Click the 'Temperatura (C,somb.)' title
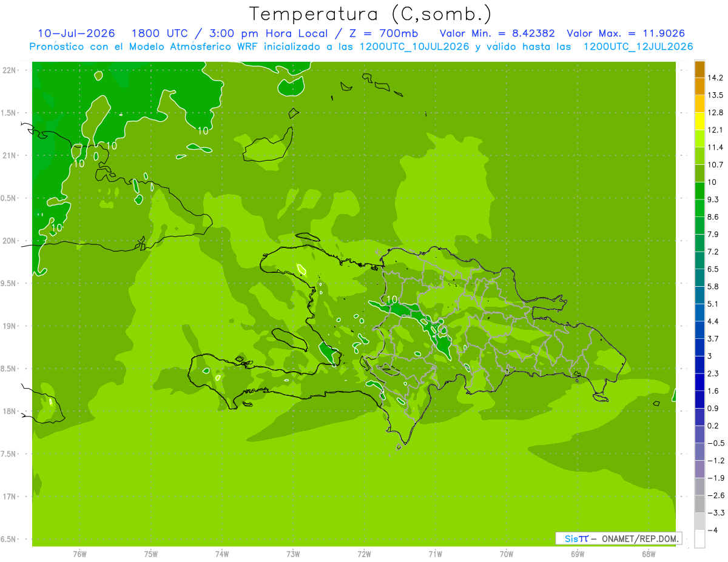The height and width of the screenshot is (562, 728). 371,14
